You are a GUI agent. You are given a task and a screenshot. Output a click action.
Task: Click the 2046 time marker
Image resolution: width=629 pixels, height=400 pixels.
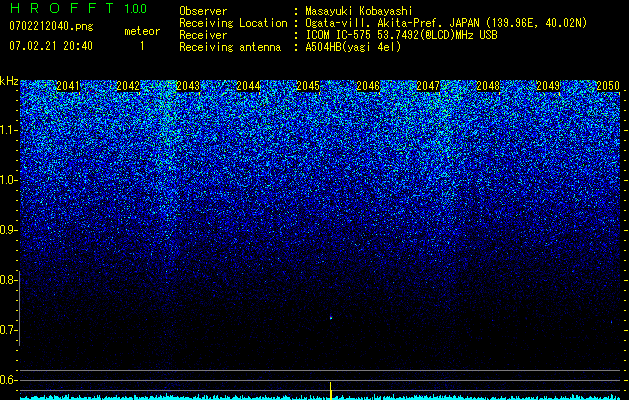click(x=368, y=86)
